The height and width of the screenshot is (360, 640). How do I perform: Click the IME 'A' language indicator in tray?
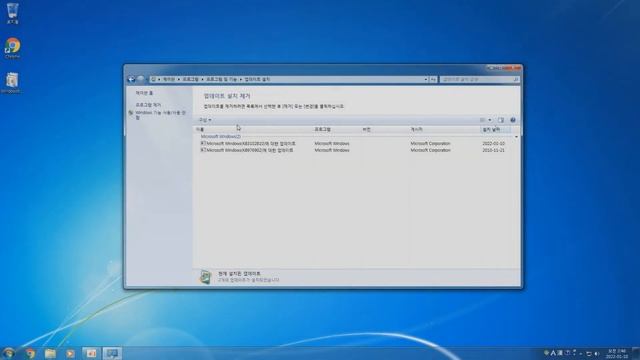tap(553, 353)
